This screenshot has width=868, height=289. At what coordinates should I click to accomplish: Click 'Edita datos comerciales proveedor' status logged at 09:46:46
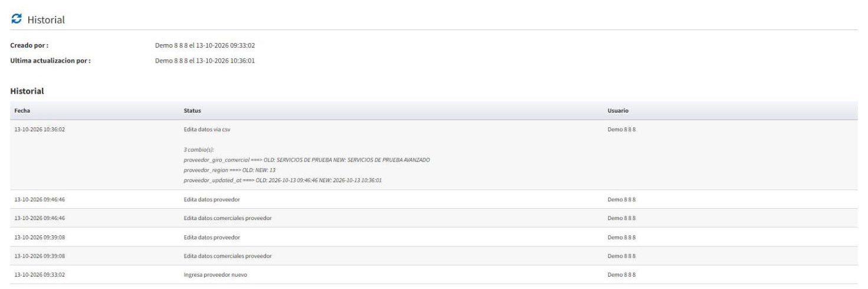(228, 218)
